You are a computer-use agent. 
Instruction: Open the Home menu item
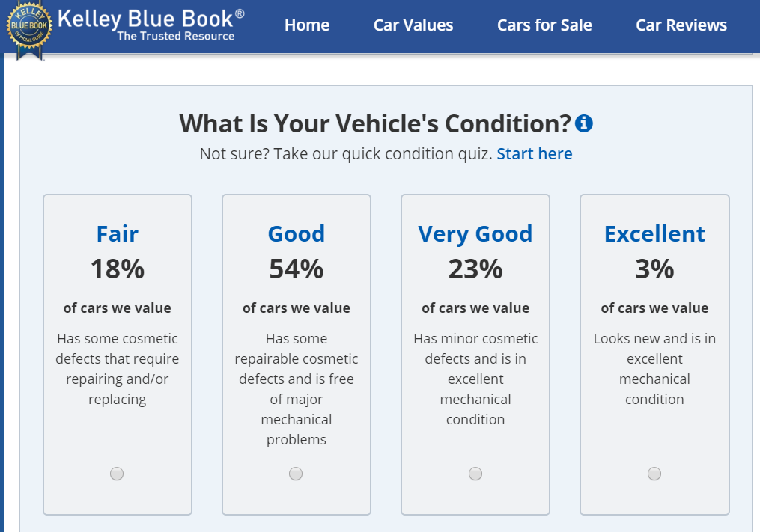(307, 25)
